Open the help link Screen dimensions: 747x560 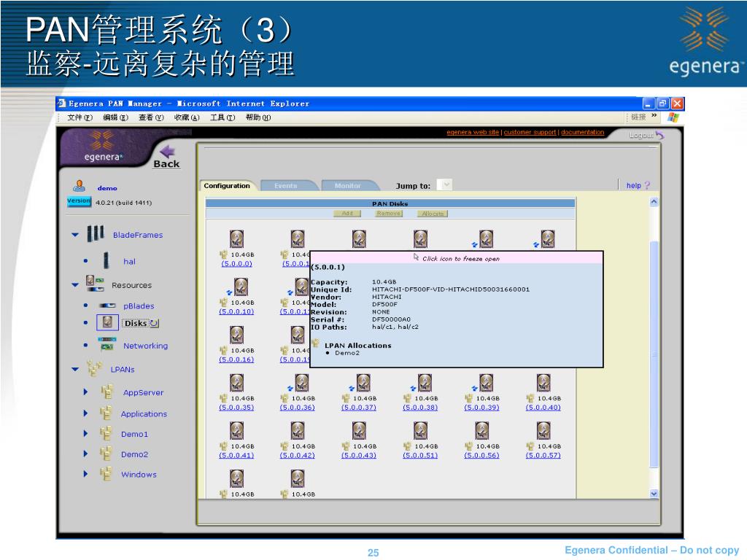point(634,185)
